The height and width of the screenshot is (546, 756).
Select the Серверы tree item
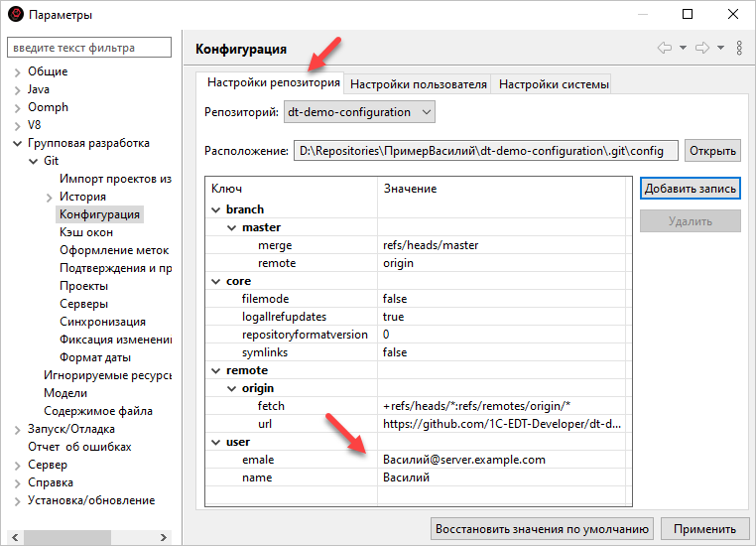[83, 304]
